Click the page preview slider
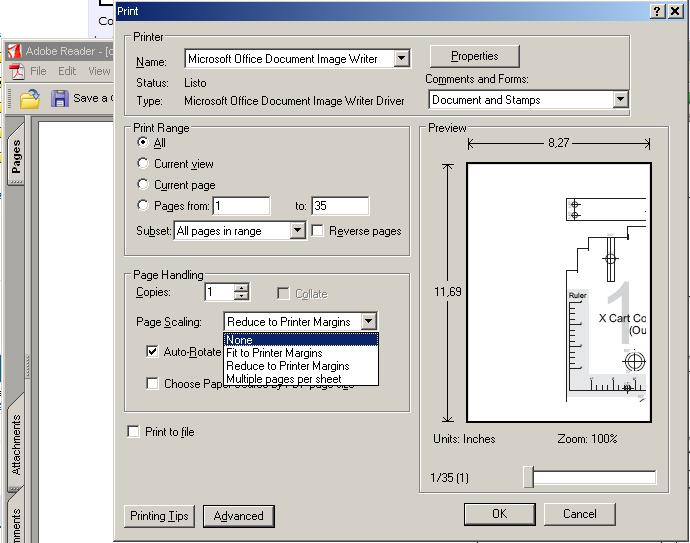 [529, 478]
